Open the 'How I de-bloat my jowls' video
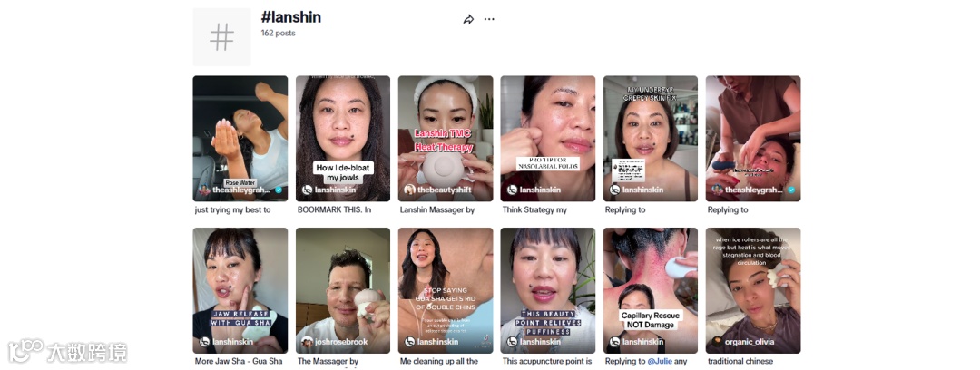 343,139
